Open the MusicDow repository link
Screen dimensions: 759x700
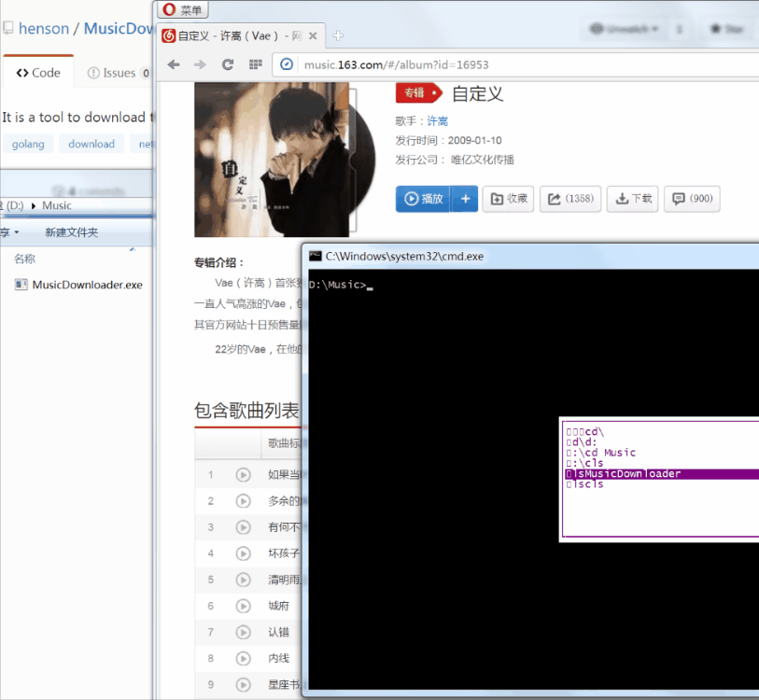(x=119, y=29)
